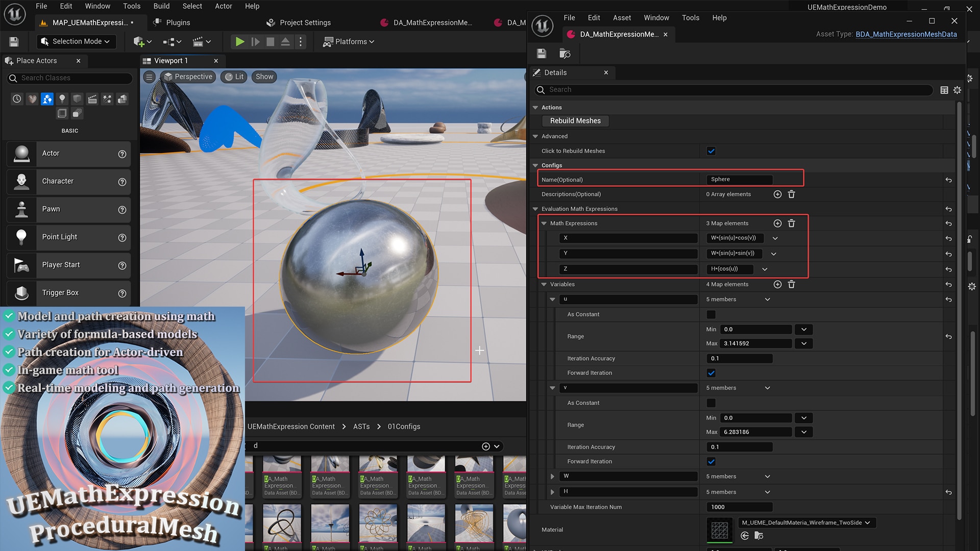Browse to the data asset in Content Browser
Viewport: 980px width, 551px height.
(565, 53)
